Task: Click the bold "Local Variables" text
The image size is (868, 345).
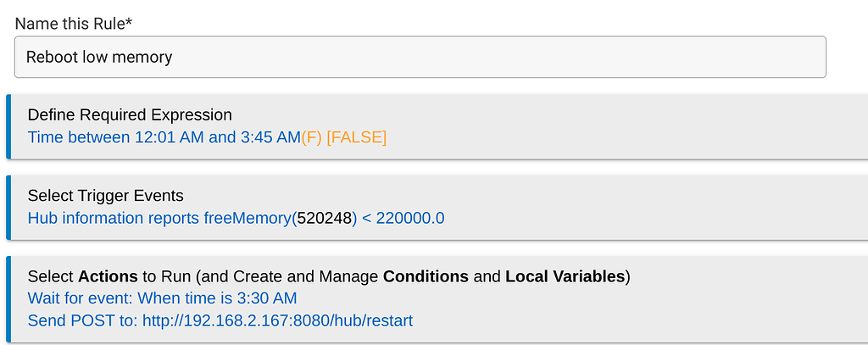Action: click(565, 276)
